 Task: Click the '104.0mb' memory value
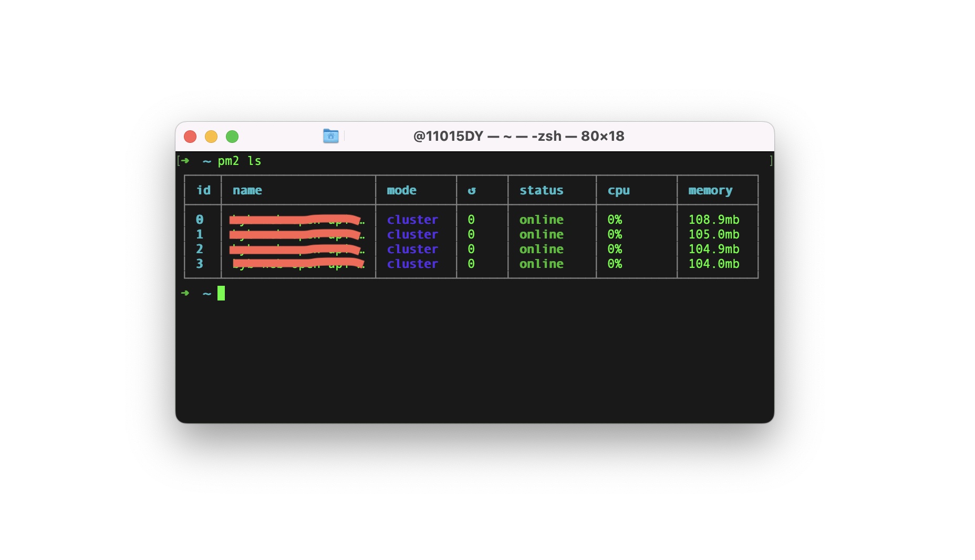(714, 264)
